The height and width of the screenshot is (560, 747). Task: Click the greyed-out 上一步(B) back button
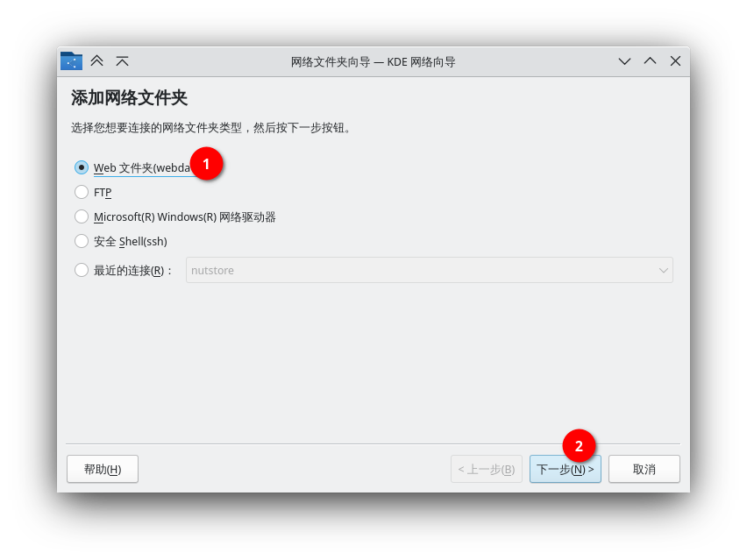pos(486,469)
